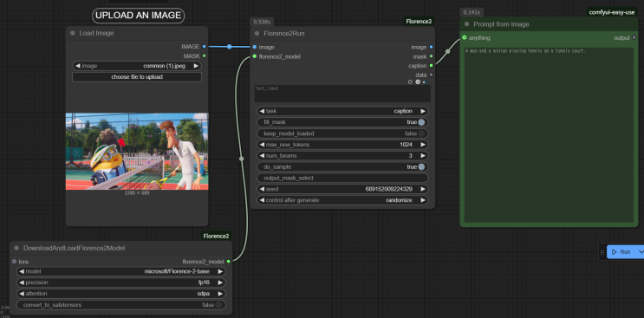
Task: Collapse DownloadAndLoadFlorence2Model node via title dot
Action: coord(16,248)
